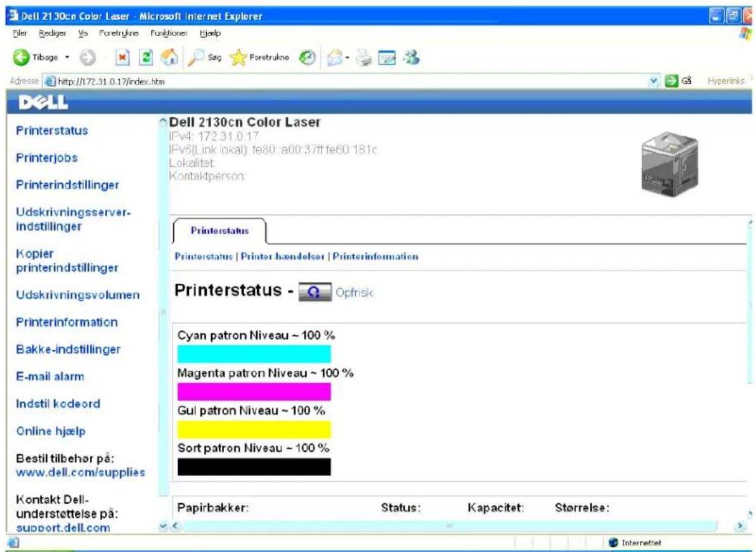Click Printerinformation sub-link under the tab
Image resolution: width=756 pixels, height=552 pixels.
(375, 256)
